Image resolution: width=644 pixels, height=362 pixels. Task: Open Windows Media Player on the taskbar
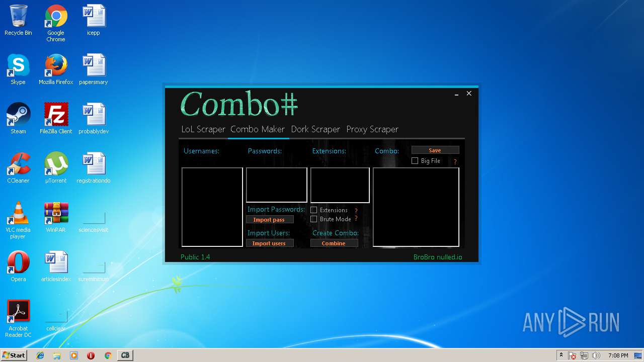click(74, 355)
